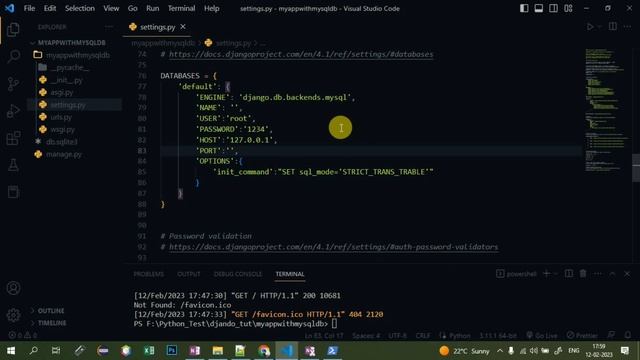
Task: Toggle Secondary Side Bar layout icon
Action: pyautogui.click(x=553, y=8)
